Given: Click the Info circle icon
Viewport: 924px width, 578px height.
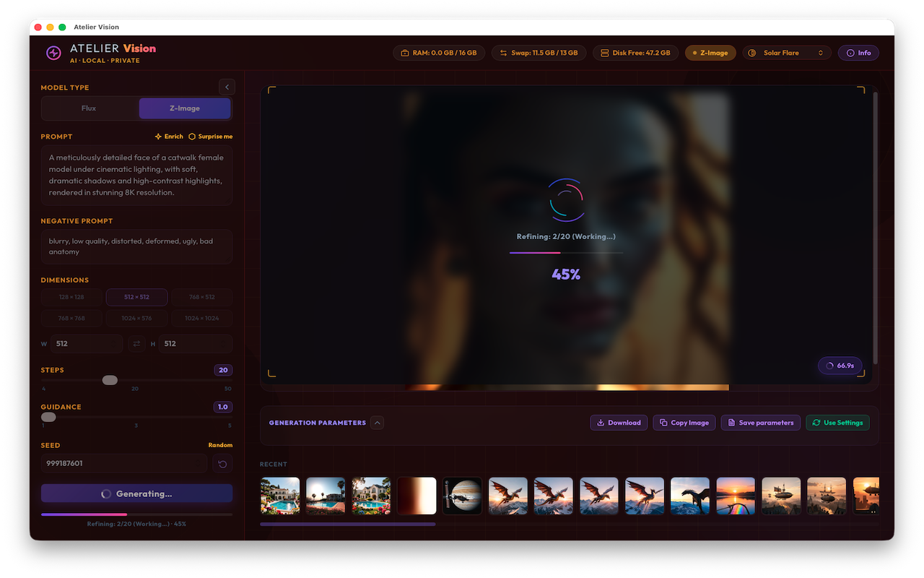Looking at the screenshot, I should tap(850, 53).
